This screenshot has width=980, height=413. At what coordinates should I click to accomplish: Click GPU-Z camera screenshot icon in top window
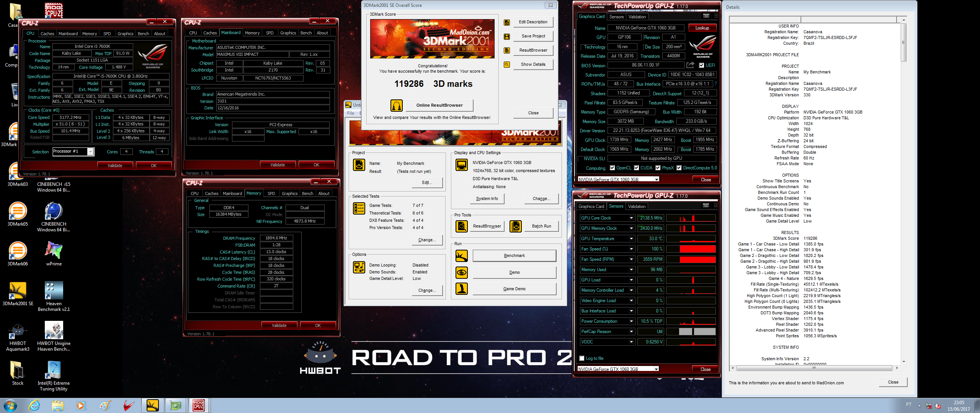706,16
